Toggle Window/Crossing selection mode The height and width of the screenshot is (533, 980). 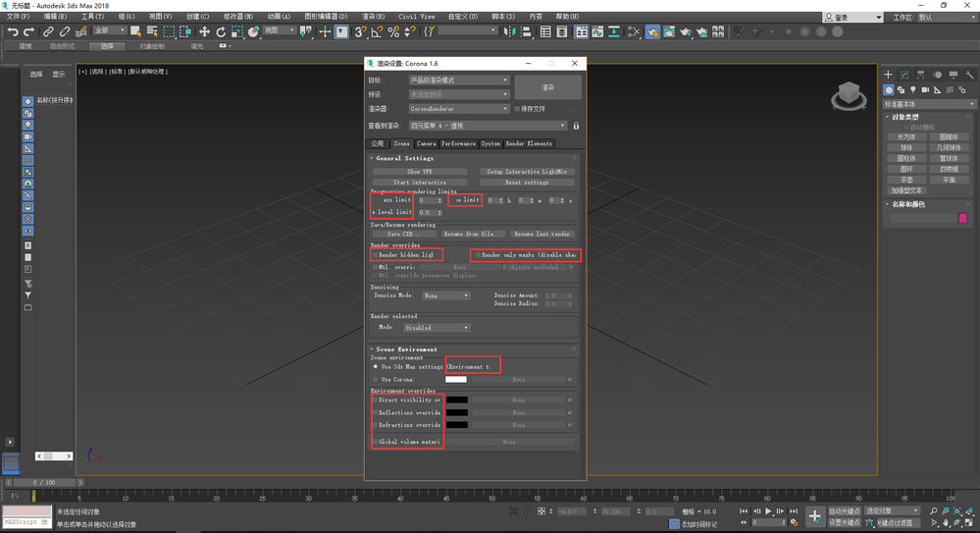(x=185, y=31)
